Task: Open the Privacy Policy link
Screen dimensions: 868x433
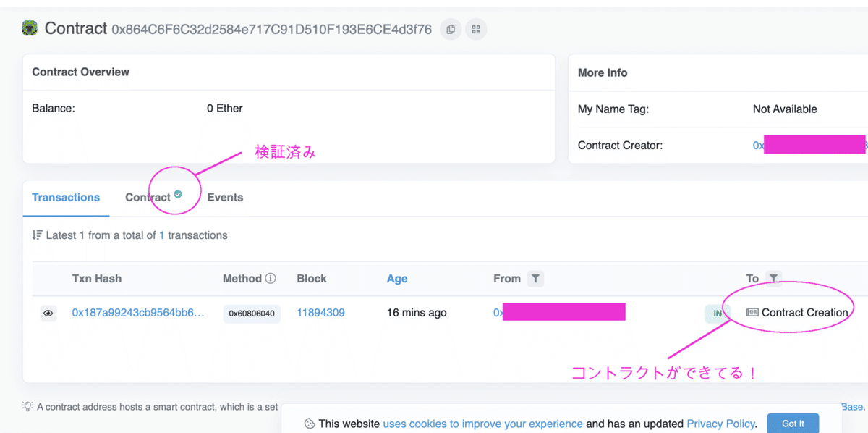Action: (720, 424)
